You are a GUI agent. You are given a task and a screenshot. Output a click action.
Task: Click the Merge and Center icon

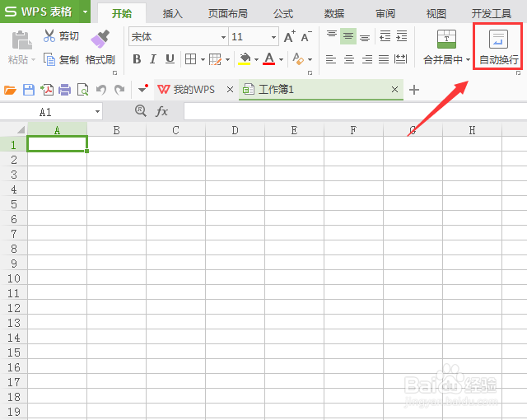(x=446, y=39)
